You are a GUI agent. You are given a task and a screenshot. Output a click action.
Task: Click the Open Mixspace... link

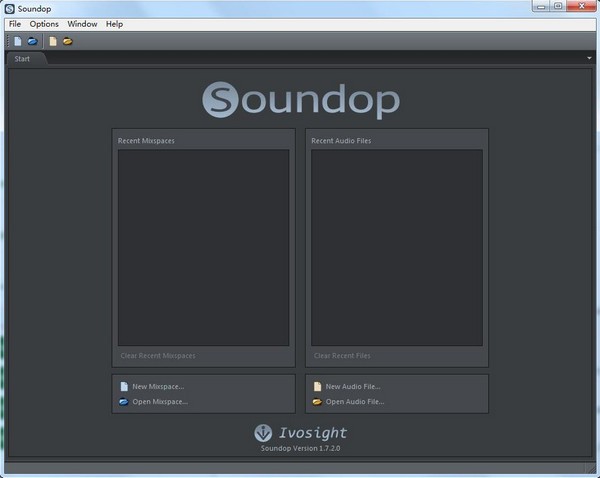(159, 402)
